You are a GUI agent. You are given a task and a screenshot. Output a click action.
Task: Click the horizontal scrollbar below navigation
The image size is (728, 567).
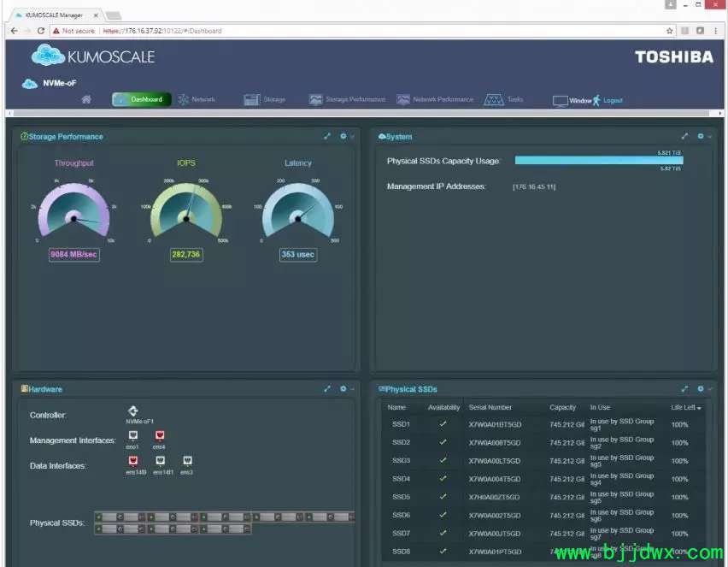361,113
